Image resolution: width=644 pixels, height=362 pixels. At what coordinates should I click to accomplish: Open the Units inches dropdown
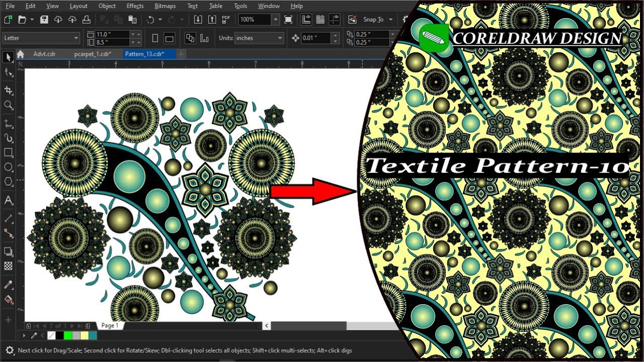pyautogui.click(x=280, y=38)
